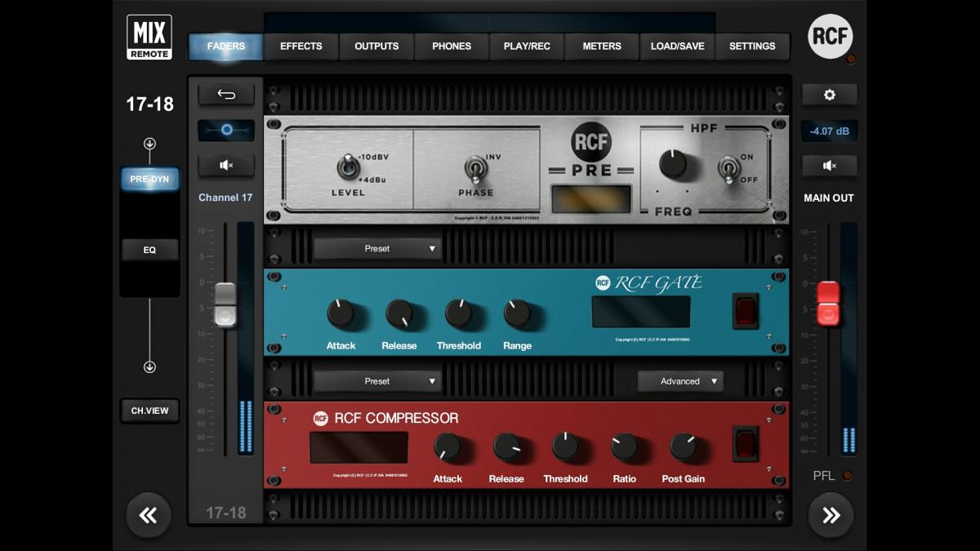Click the Compressor Post Gain knob
Viewport: 980px width, 551px height.
[684, 447]
